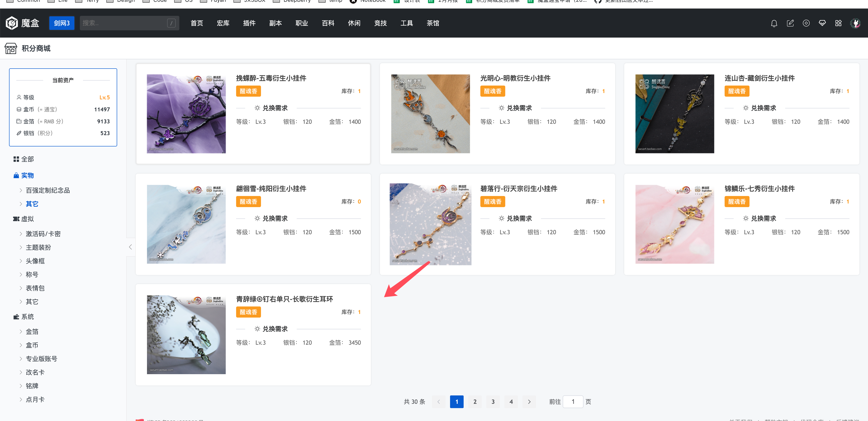Click the 积分商城 shop icon
The height and width of the screenshot is (421, 868).
coord(11,48)
